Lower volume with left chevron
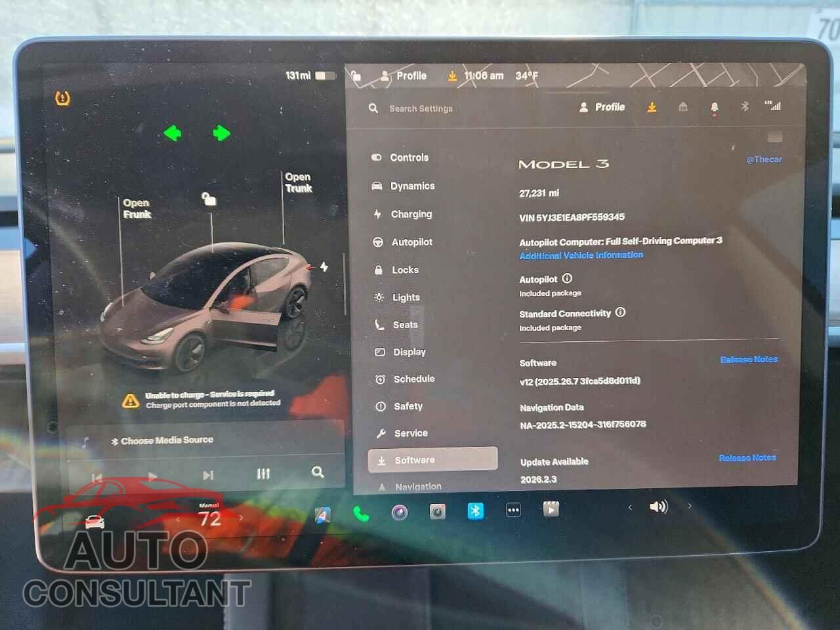 click(630, 507)
